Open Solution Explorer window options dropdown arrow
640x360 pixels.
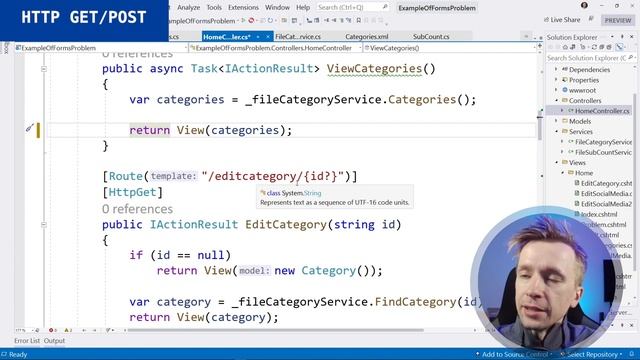(x=612, y=37)
